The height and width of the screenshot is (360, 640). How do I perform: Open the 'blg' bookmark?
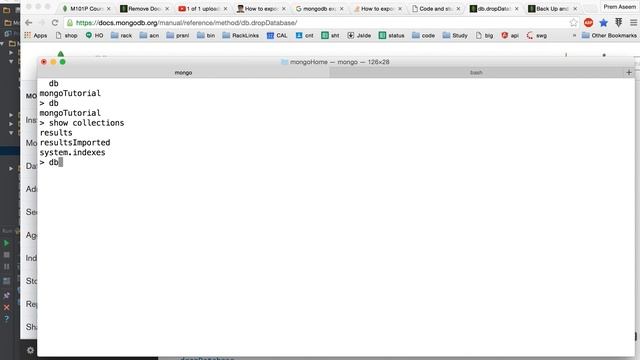click(484, 36)
